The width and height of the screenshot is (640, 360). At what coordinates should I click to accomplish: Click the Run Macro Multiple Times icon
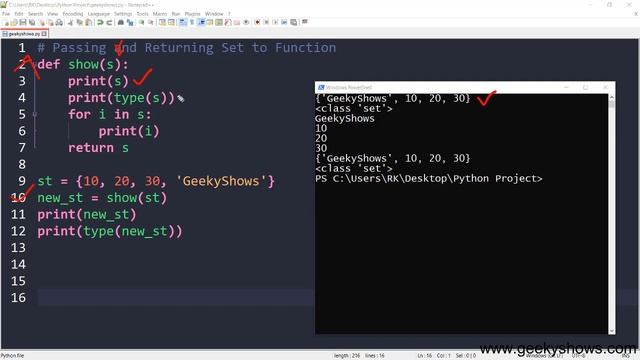(x=284, y=22)
